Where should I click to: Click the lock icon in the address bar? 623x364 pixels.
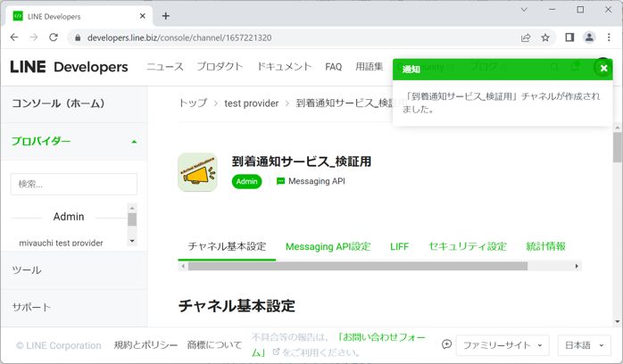78,37
